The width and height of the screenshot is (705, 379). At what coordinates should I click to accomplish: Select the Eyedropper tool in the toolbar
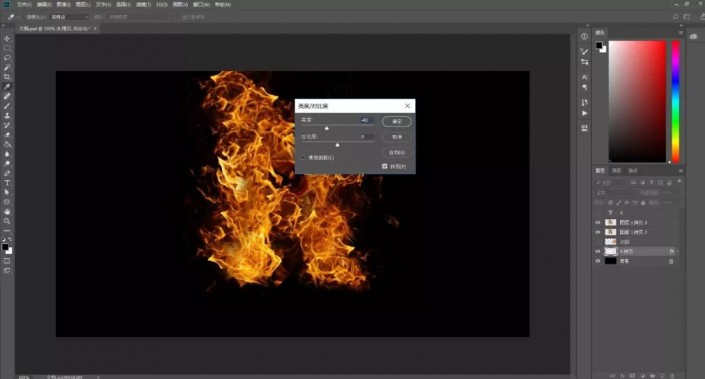7,87
